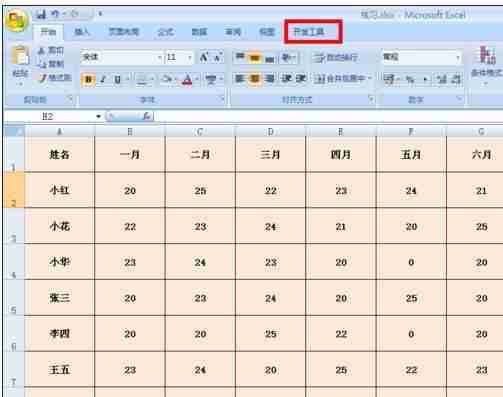This screenshot has width=503, height=397.
Task: Click Increase Indent icon
Action: (301, 79)
